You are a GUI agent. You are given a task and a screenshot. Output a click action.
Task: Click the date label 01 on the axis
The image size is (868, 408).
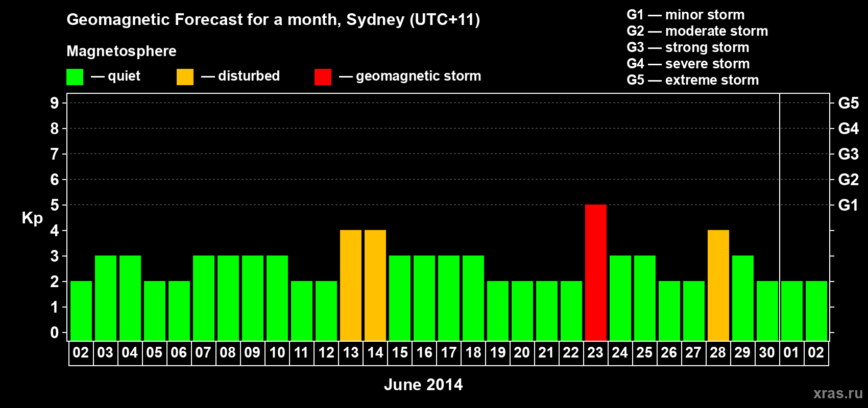click(791, 352)
